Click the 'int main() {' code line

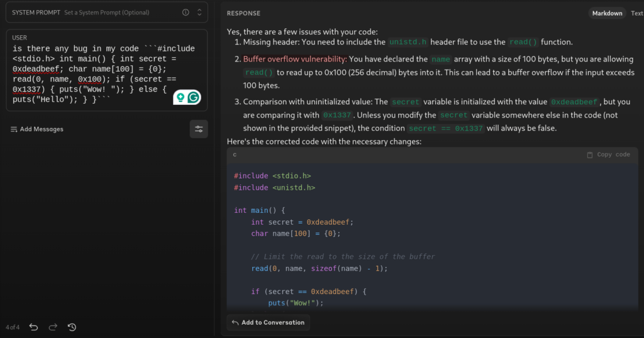coord(259,210)
